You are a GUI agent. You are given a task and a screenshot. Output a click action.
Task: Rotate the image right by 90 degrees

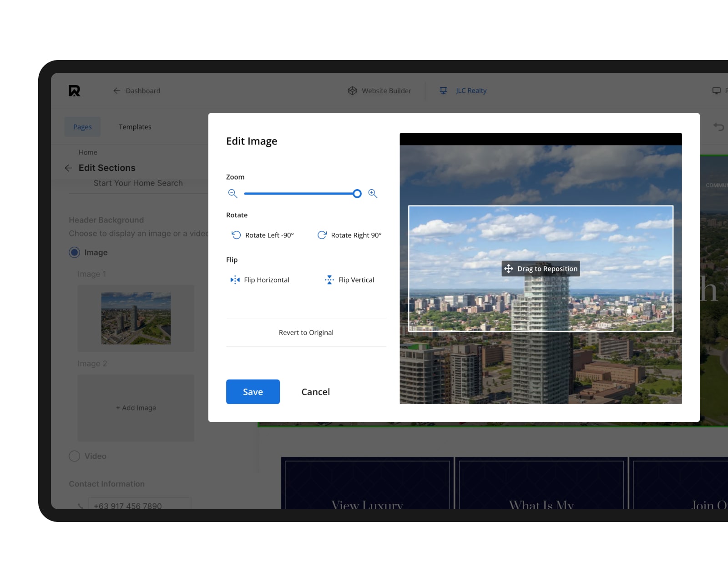pyautogui.click(x=349, y=235)
